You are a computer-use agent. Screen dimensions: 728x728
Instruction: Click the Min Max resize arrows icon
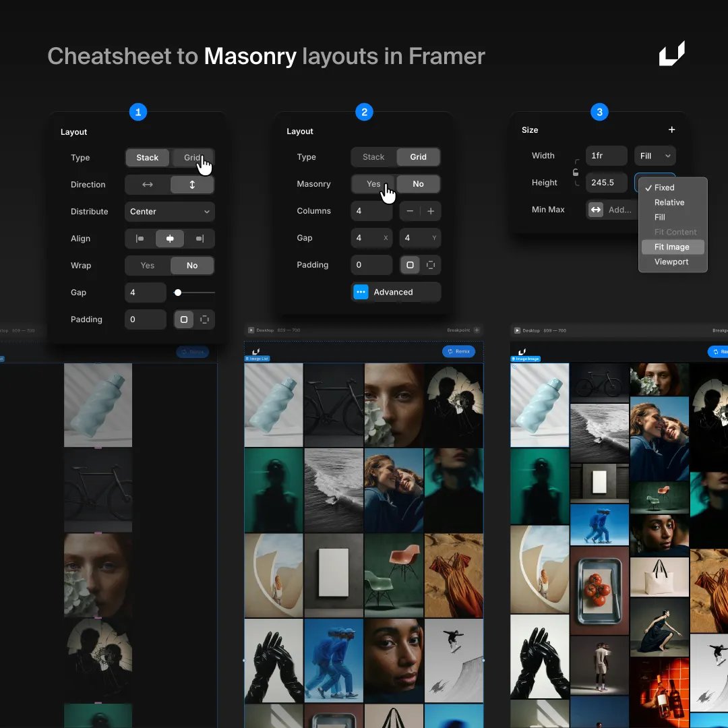(x=596, y=210)
